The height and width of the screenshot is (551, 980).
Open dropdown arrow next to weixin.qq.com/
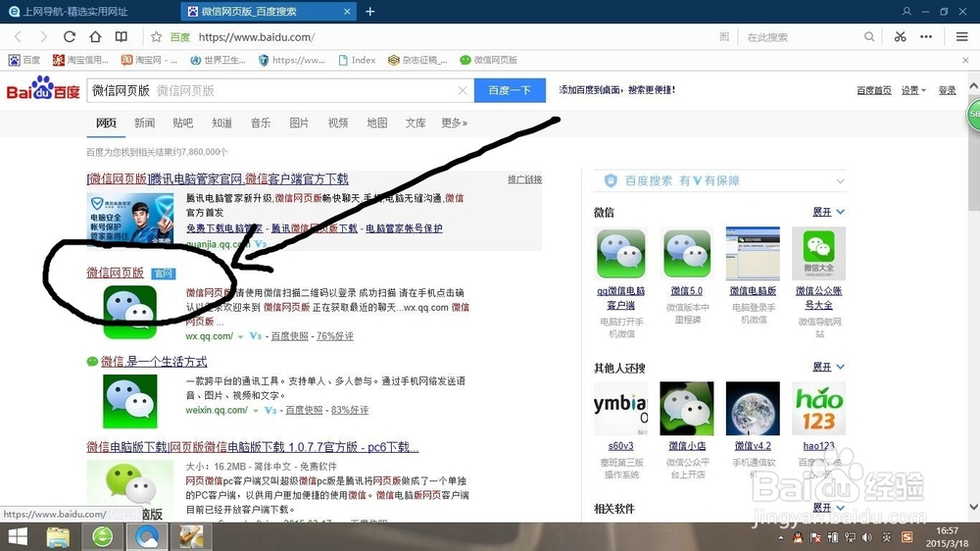pyautogui.click(x=256, y=410)
